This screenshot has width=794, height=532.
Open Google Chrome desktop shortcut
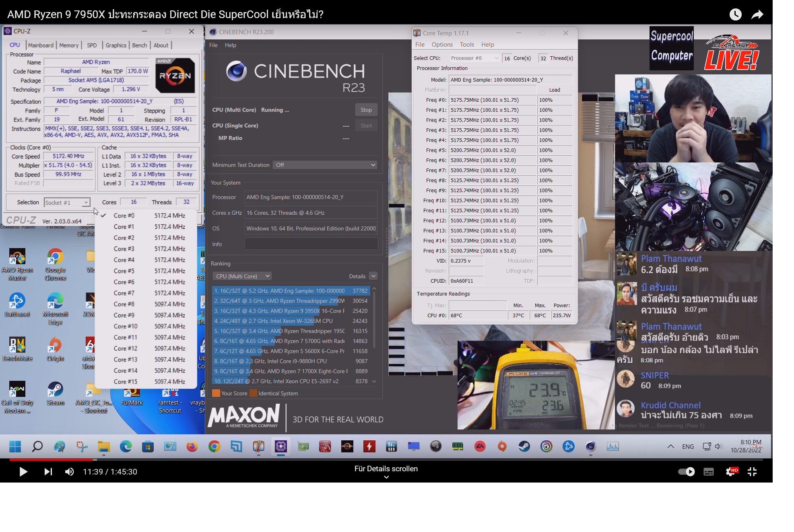[x=55, y=265]
